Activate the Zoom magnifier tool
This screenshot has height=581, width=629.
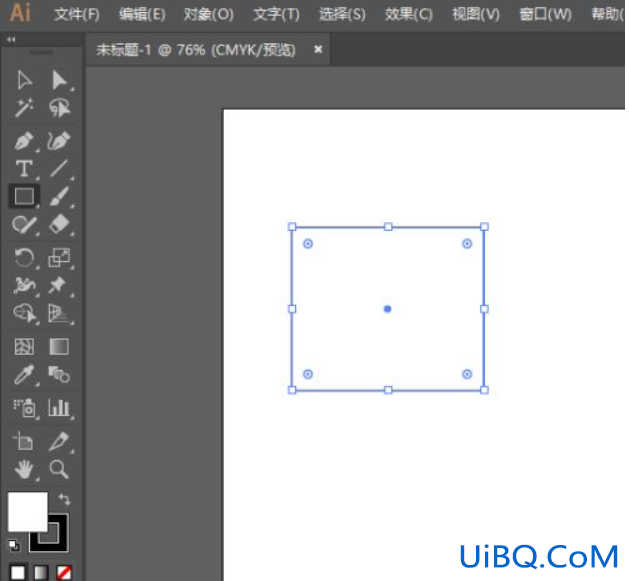point(59,469)
